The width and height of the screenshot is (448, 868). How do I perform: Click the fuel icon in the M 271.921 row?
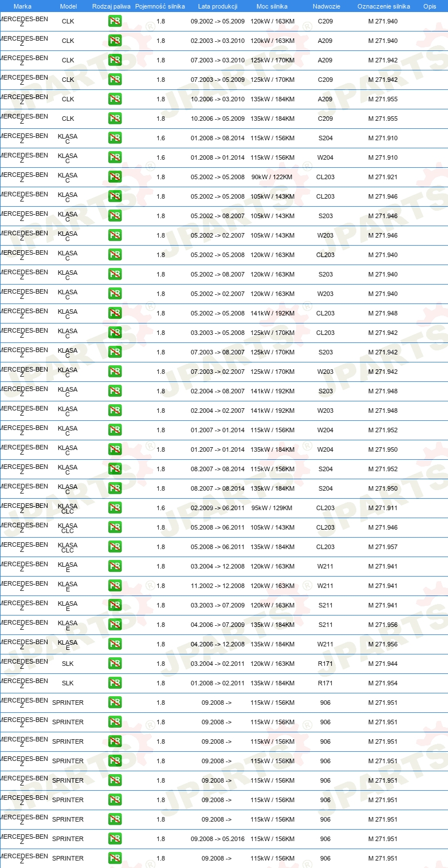(115, 177)
